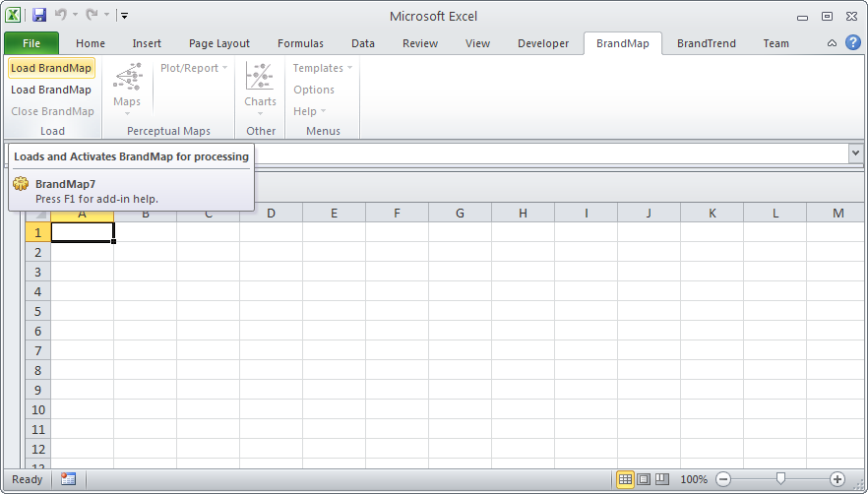868x494 pixels.
Task: Open the Team tab
Action: coord(776,43)
